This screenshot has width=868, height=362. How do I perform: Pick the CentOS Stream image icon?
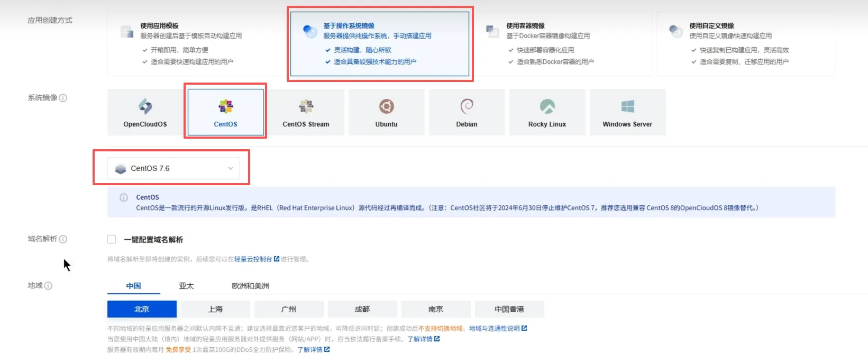click(306, 106)
